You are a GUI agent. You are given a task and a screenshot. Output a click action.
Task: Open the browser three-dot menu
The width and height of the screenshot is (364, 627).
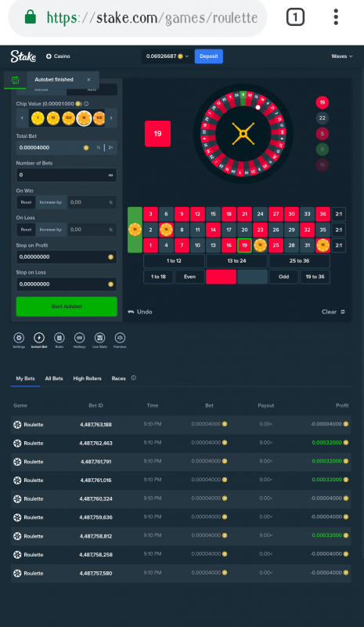(336, 17)
